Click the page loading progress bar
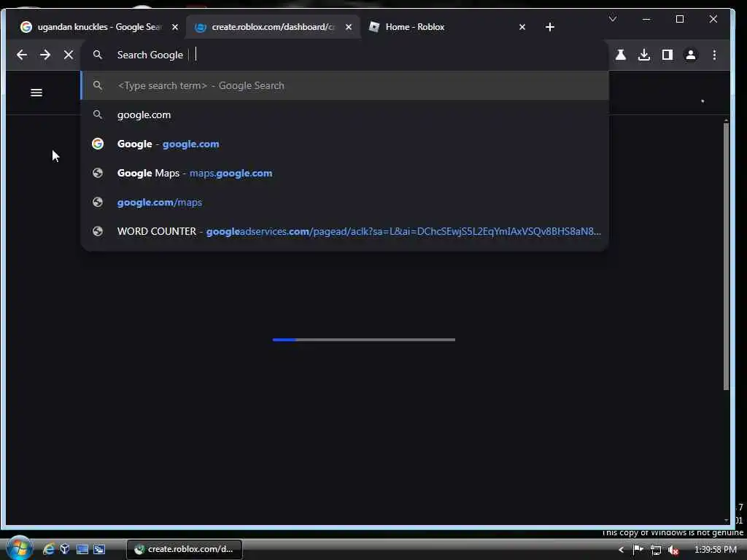Screen dimensions: 747x560 [363, 340]
